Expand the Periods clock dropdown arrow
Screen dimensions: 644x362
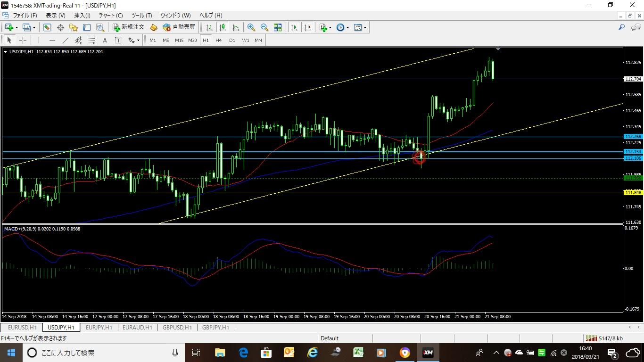click(347, 27)
